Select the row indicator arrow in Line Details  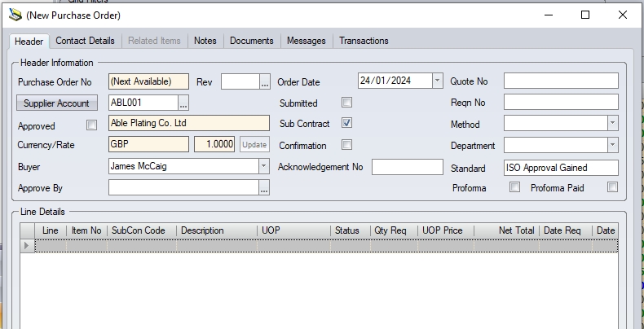coord(28,245)
